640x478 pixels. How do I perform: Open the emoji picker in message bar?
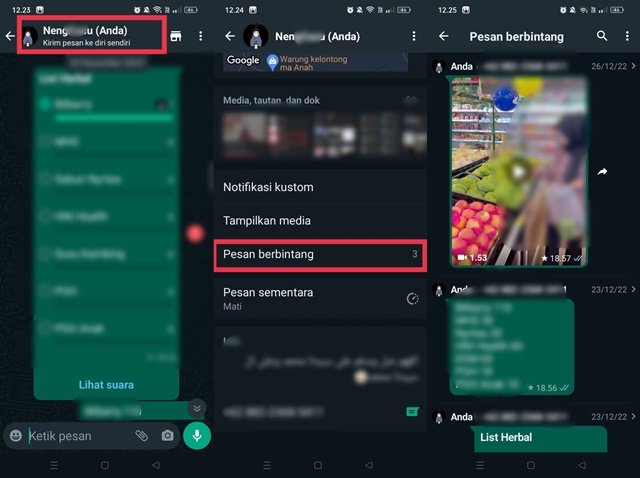click(x=16, y=436)
